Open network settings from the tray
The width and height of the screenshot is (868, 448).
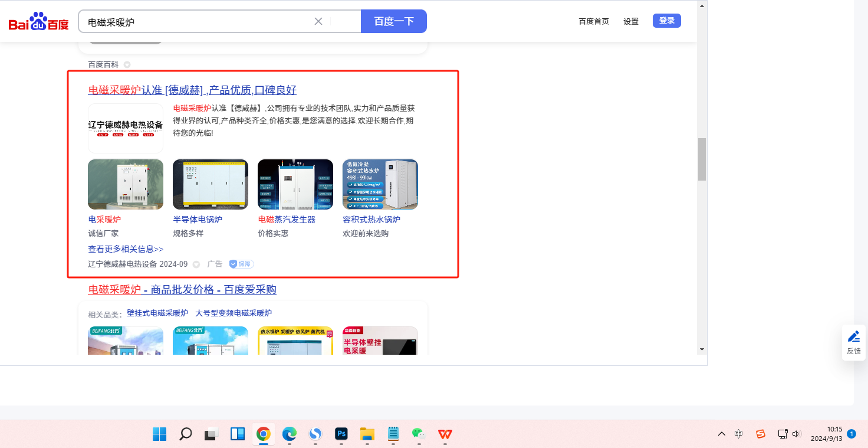point(783,434)
